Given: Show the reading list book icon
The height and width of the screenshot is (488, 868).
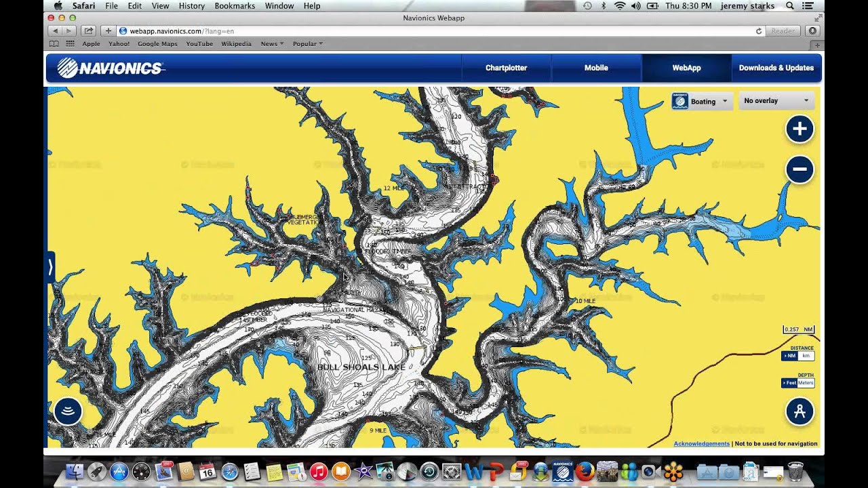Looking at the screenshot, I should pyautogui.click(x=54, y=43).
